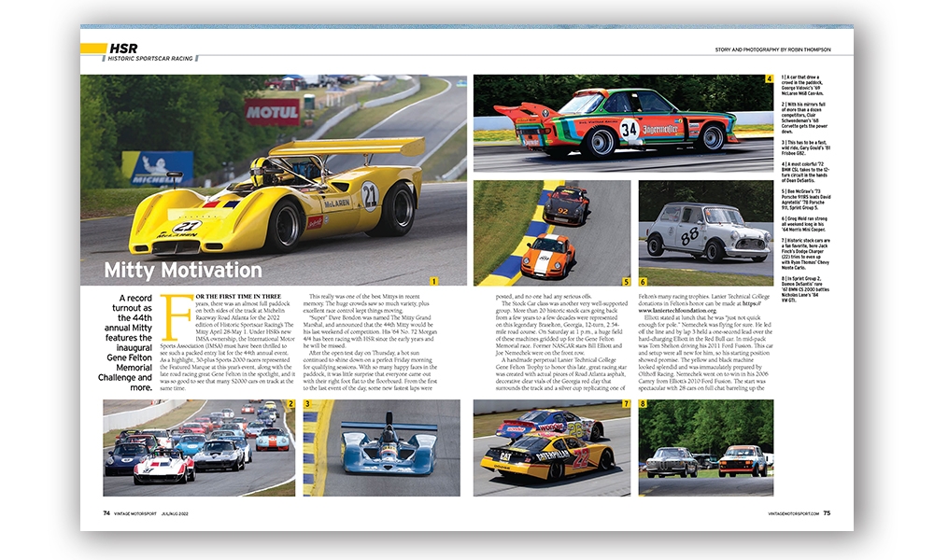Image resolution: width=934 pixels, height=560 pixels.
Task: Click the 'Story and photography by Robin Thompson' byline
Action: (x=772, y=49)
